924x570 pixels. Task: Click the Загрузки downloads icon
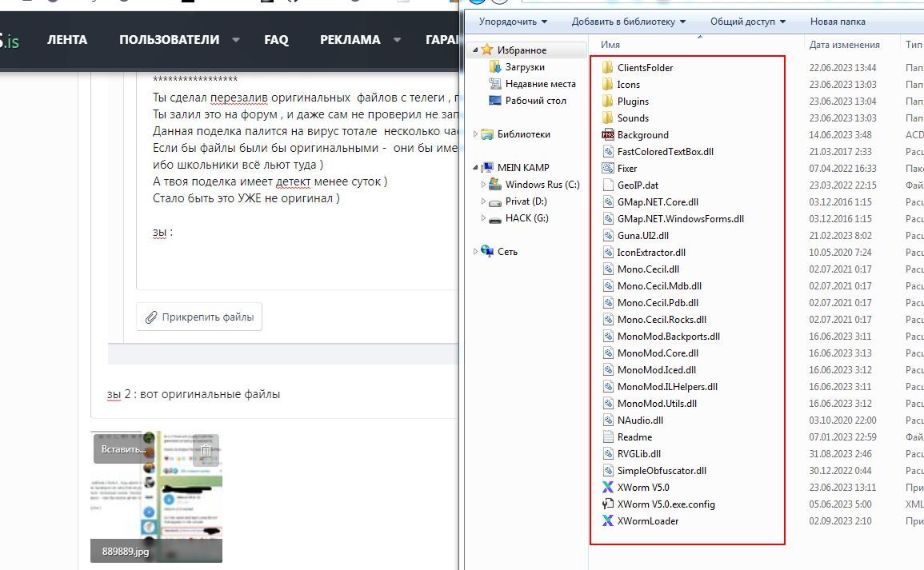[x=495, y=66]
